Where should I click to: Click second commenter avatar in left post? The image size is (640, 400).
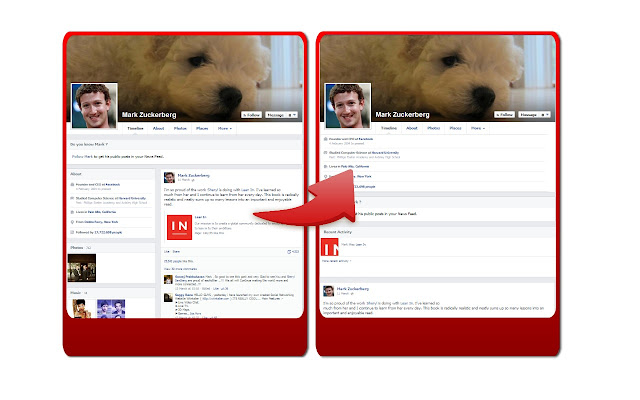168,298
